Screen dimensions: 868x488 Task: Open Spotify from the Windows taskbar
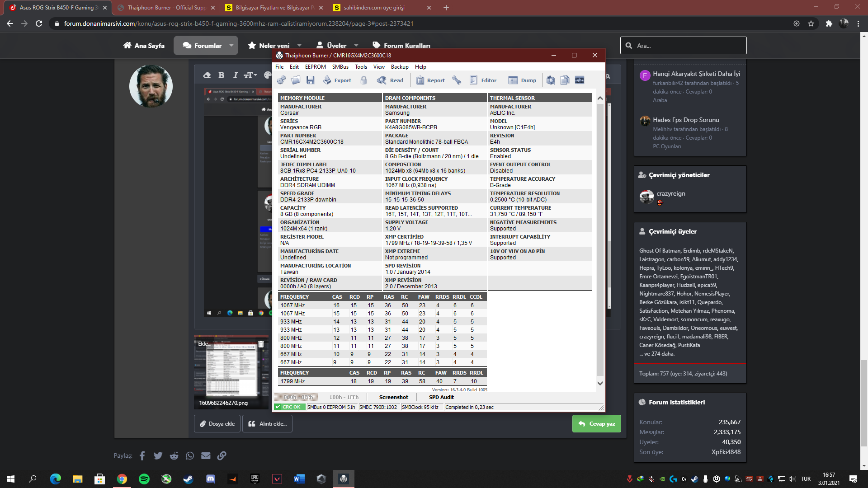144,479
